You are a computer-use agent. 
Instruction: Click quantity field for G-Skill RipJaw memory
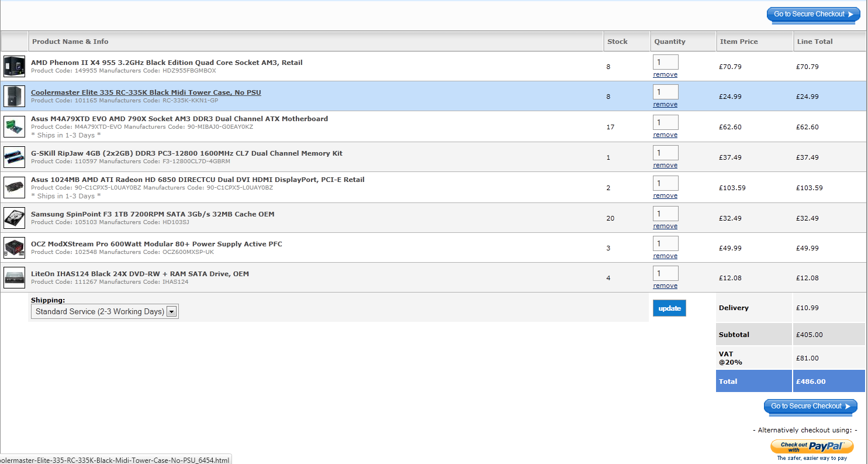[x=665, y=153]
